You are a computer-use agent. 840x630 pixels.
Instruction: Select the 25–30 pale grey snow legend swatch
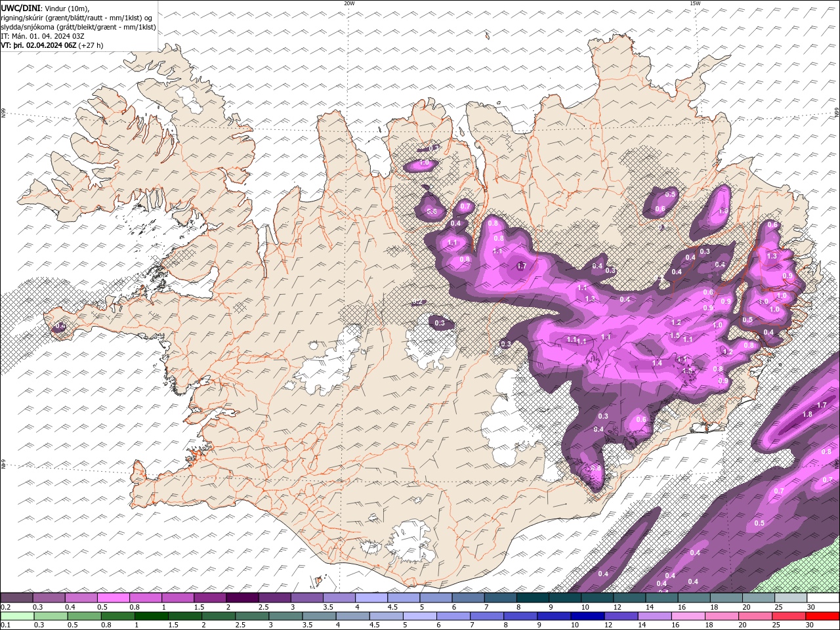click(790, 598)
